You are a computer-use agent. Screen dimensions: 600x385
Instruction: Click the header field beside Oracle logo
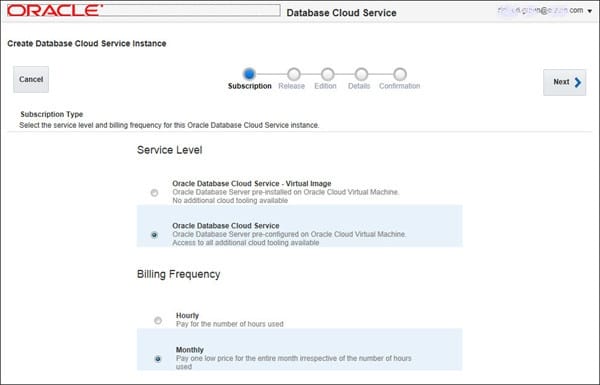click(x=191, y=10)
